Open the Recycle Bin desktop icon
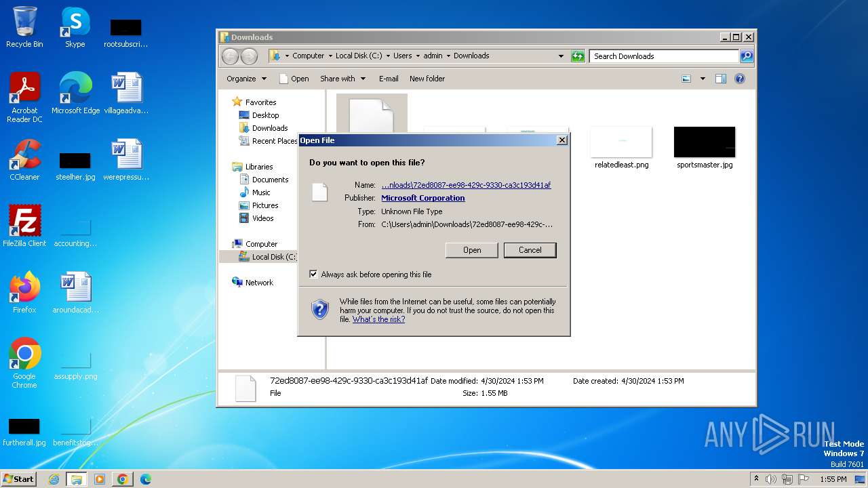This screenshot has height=488, width=868. [x=24, y=27]
